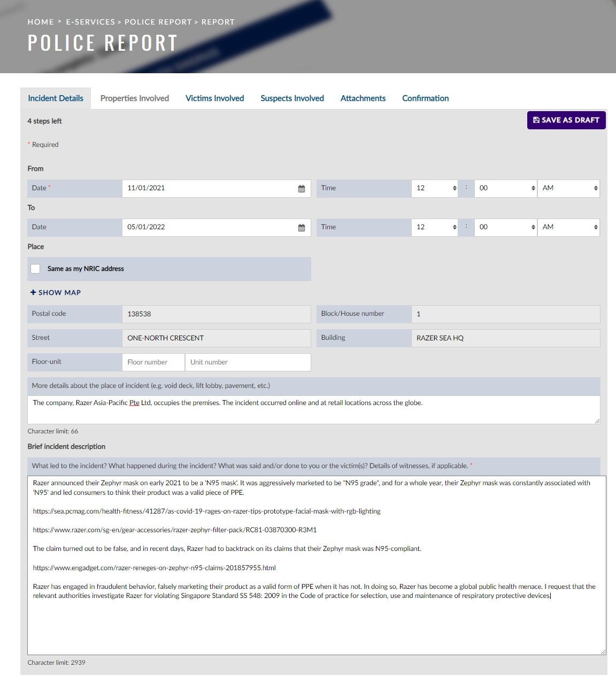Tick the Same as my NRIC address checkbox
Image resolution: width=616 pixels, height=676 pixels.
[x=35, y=269]
